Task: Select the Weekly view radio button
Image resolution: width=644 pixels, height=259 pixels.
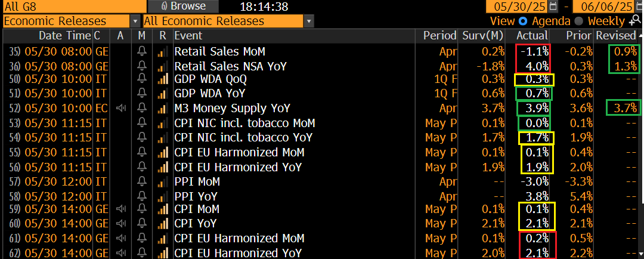Action: click(x=578, y=21)
